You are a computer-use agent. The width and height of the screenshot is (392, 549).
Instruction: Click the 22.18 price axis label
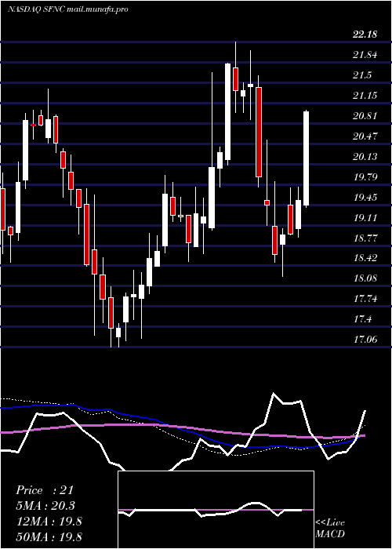[x=365, y=35]
